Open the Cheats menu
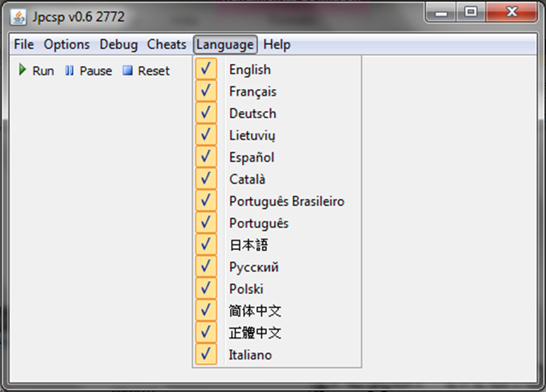 [167, 44]
